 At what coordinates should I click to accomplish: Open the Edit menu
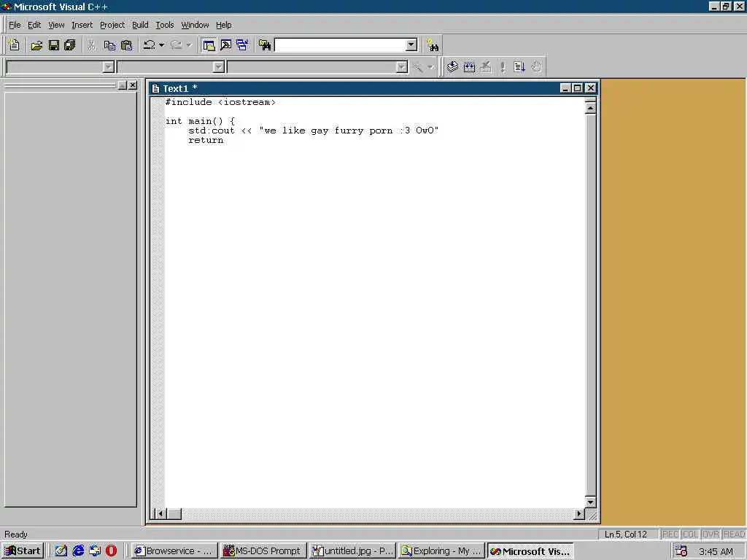coord(34,25)
